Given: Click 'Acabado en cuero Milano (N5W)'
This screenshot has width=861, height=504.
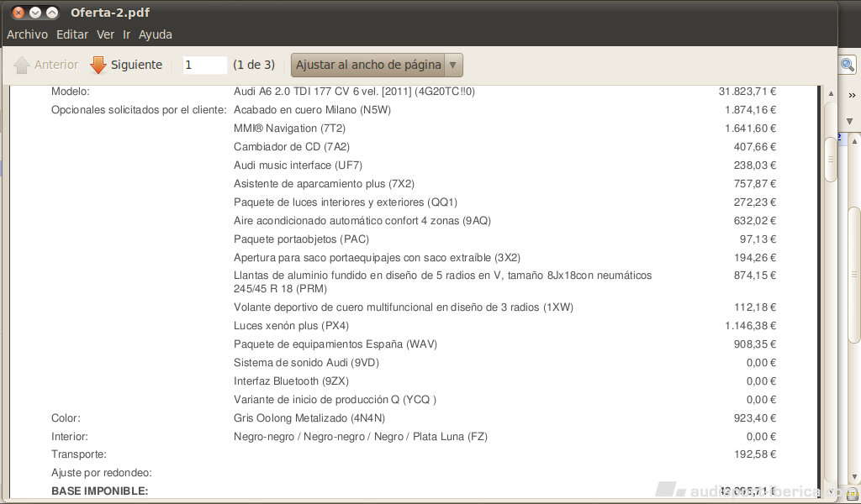Looking at the screenshot, I should pyautogui.click(x=313, y=110).
